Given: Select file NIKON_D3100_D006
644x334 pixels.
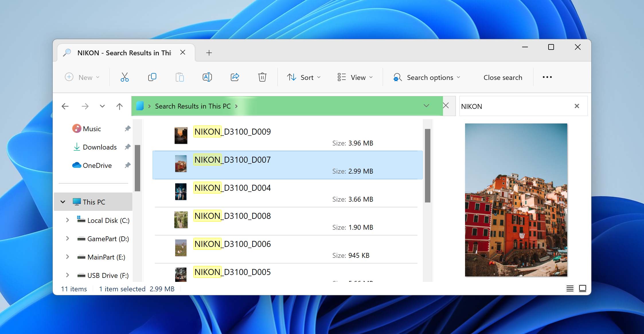Looking at the screenshot, I should point(287,249).
